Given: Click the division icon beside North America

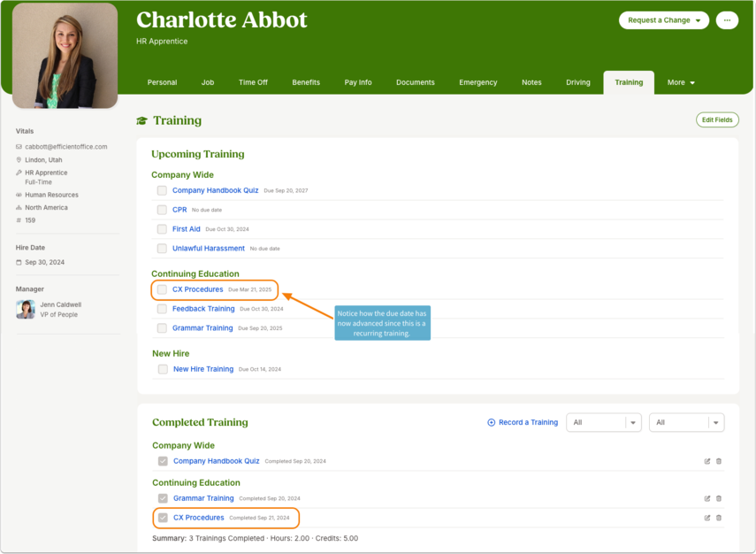Looking at the screenshot, I should (19, 207).
